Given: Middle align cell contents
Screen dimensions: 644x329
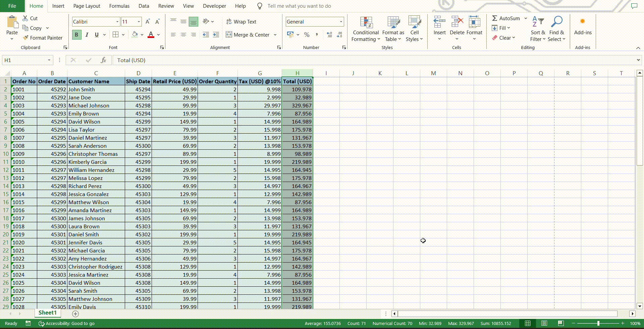Looking at the screenshot, I should tap(183, 21).
